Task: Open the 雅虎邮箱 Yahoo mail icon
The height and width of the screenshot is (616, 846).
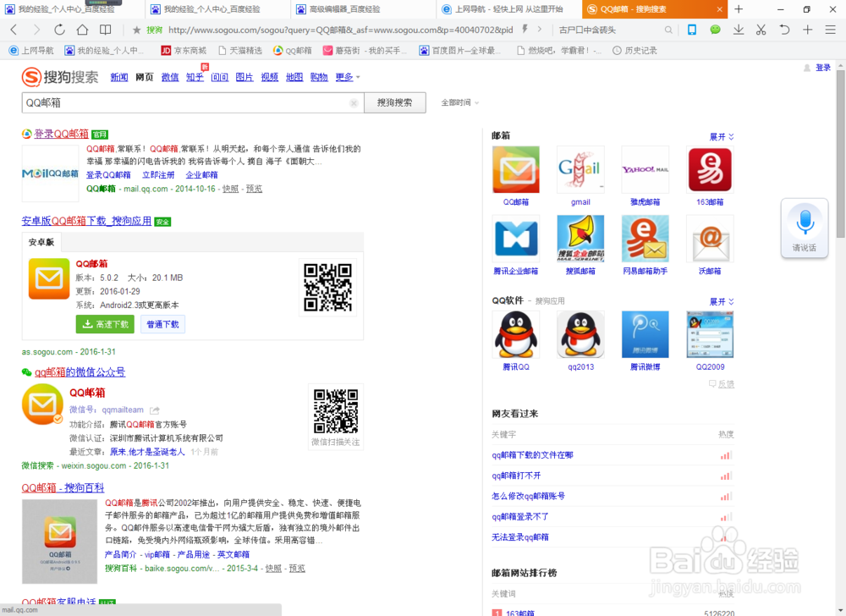Action: coord(645,169)
